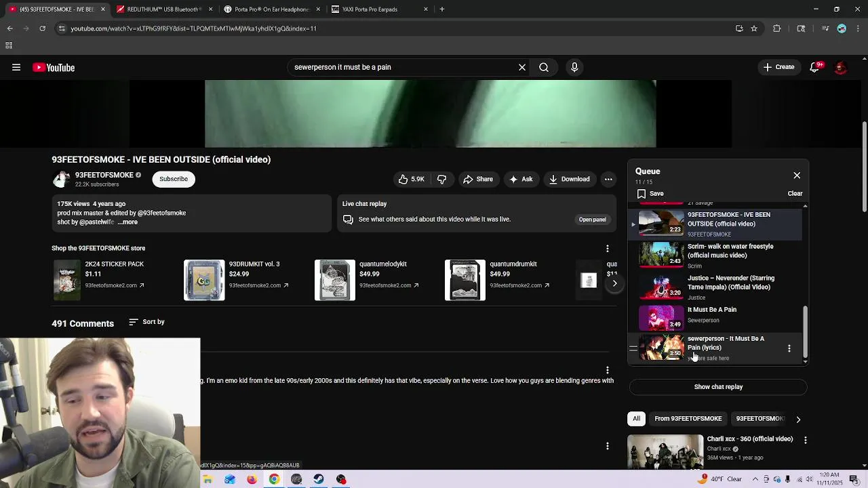Open the live chat replay panel
The image size is (868, 488).
click(x=592, y=220)
